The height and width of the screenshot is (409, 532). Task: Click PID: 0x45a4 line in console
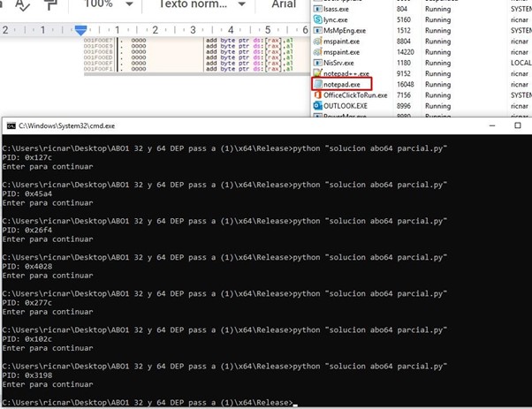coord(27,194)
